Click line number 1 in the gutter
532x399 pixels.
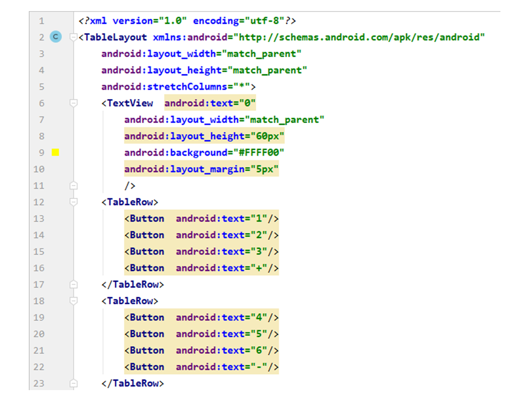pyautogui.click(x=42, y=21)
